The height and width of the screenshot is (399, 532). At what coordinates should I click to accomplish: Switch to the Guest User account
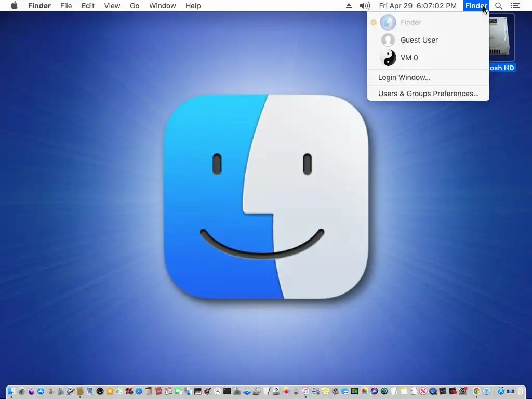(x=428, y=40)
